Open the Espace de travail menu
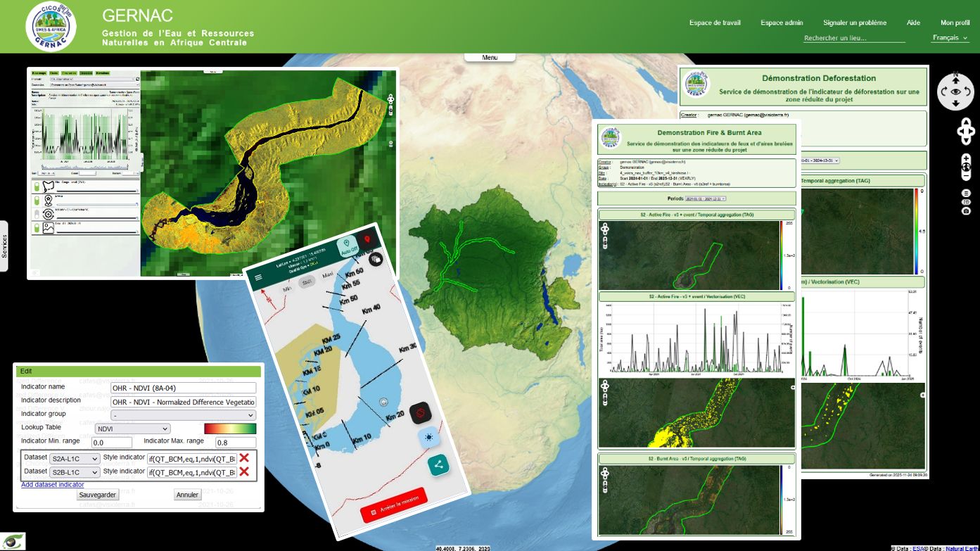Viewport: 980px width, 551px height. pos(715,23)
